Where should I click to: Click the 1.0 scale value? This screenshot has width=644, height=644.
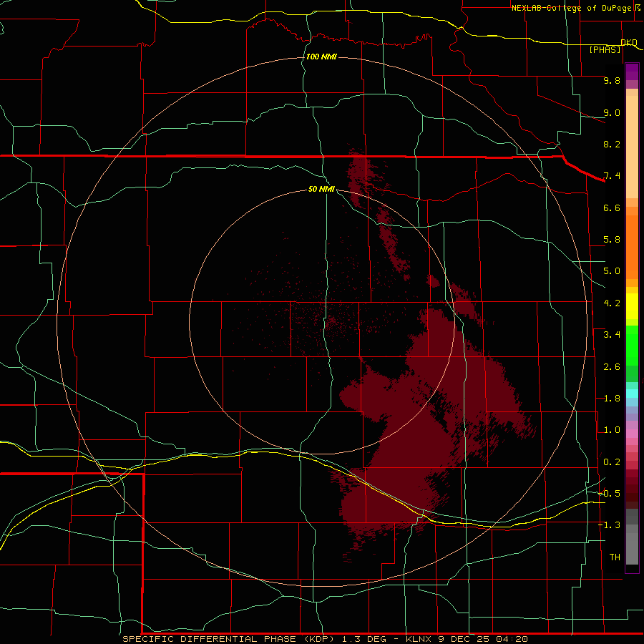coord(612,430)
